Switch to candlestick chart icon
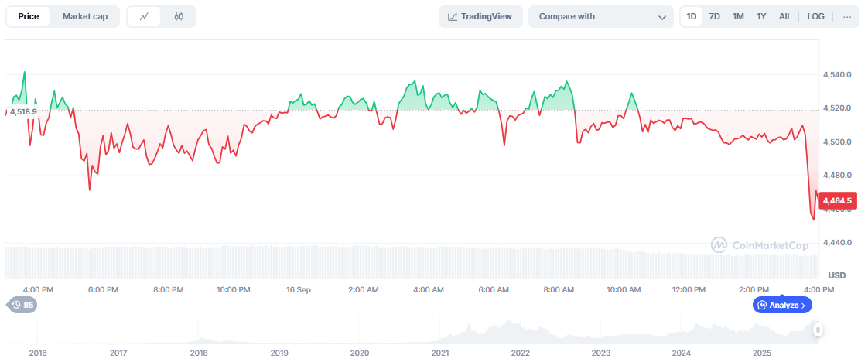 (179, 16)
